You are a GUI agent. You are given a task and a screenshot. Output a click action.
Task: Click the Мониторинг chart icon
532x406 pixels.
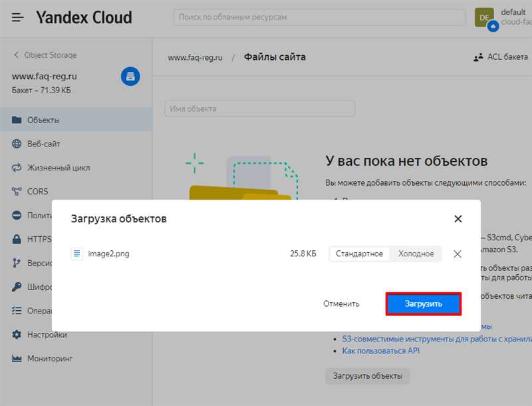coord(17,359)
